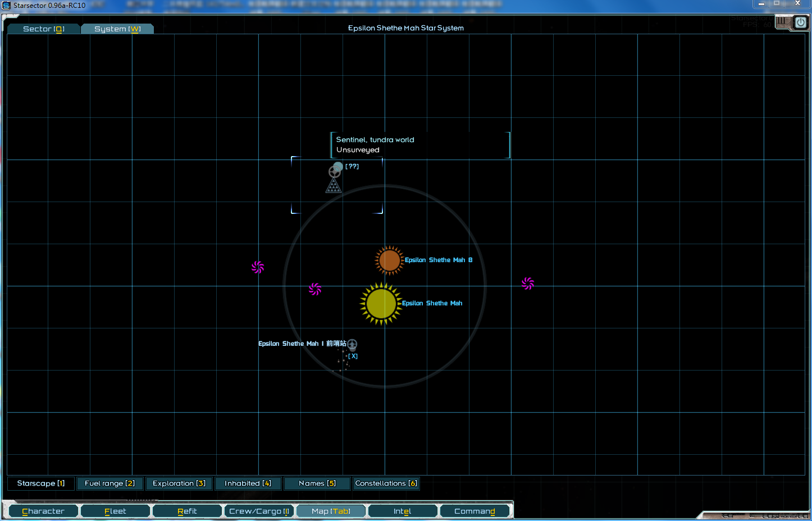
Task: Select the System tab
Action: pyautogui.click(x=117, y=29)
